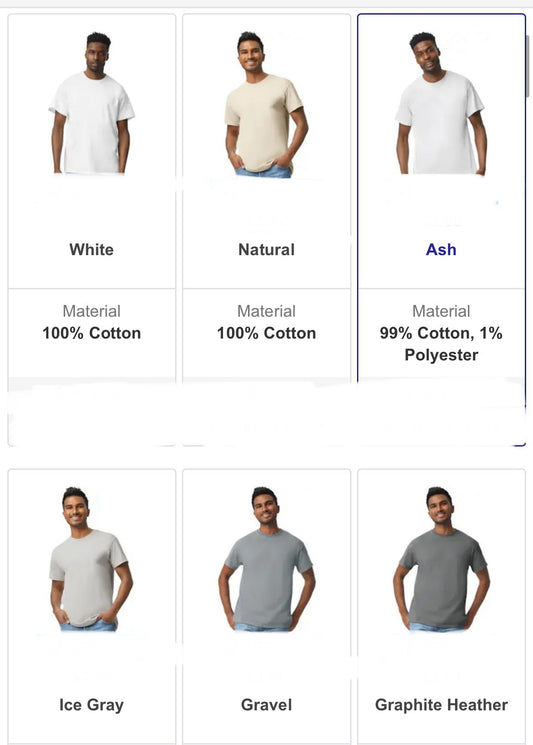Select the Gravel t-shirt thumbnail
The width and height of the screenshot is (533, 745).
pyautogui.click(x=266, y=559)
